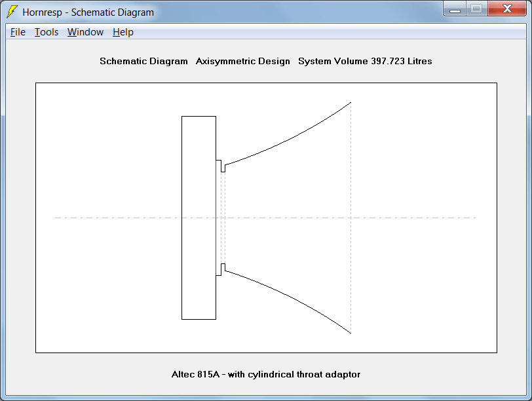The image size is (532, 401).
Task: Click the 'Axisymmetric Design' label
Action: (x=243, y=61)
